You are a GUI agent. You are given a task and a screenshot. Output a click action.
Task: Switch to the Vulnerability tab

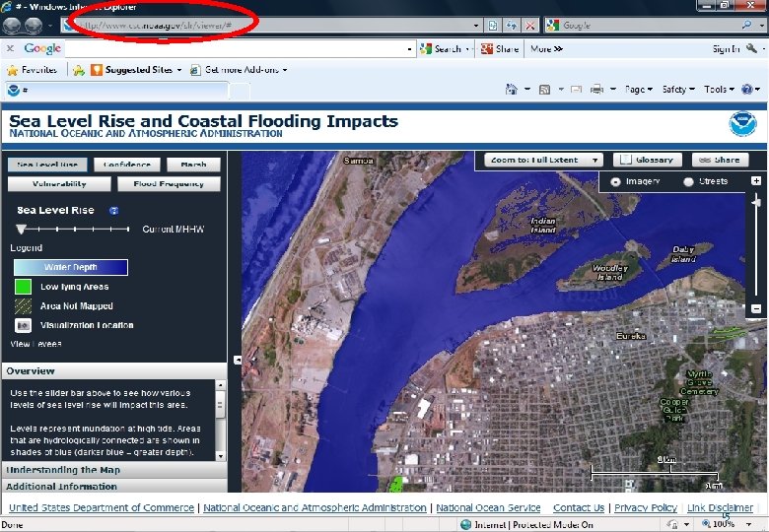coord(59,184)
